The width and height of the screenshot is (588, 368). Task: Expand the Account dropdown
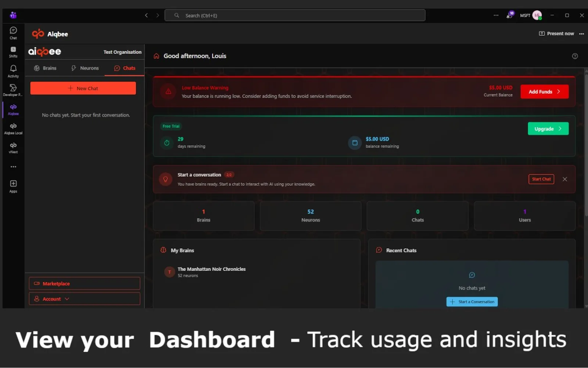coord(85,299)
